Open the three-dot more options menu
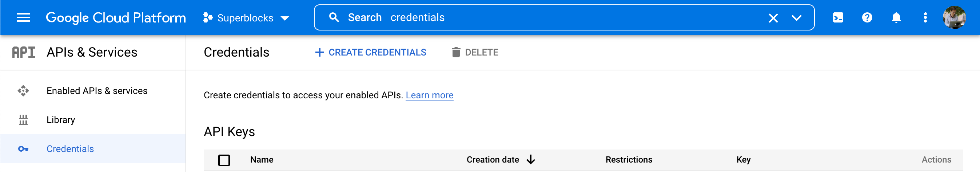The height and width of the screenshot is (172, 980). 925,17
